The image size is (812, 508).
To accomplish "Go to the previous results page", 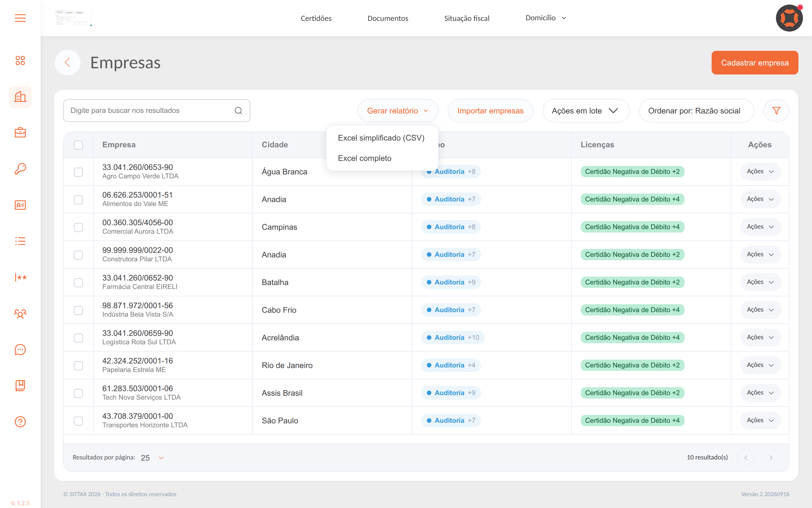I will [745, 457].
